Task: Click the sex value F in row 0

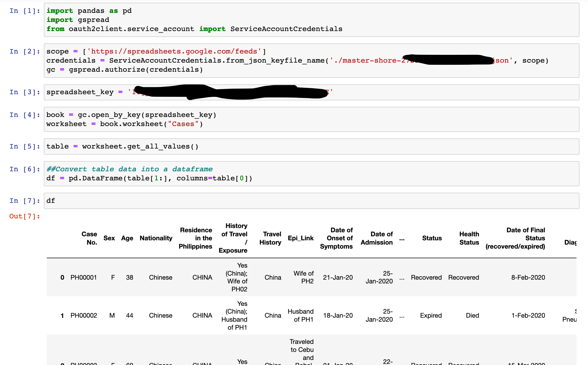Action: click(x=113, y=277)
